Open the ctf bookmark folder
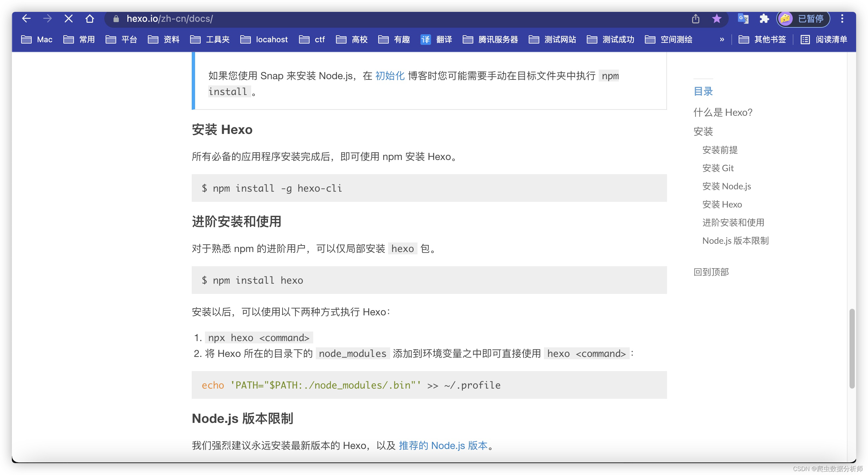The height and width of the screenshot is (475, 868). point(312,39)
